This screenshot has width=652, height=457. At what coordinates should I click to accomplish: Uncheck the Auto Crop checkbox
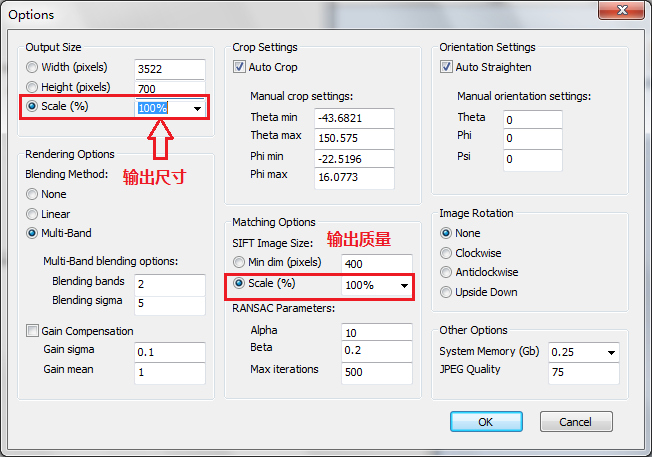(x=240, y=67)
